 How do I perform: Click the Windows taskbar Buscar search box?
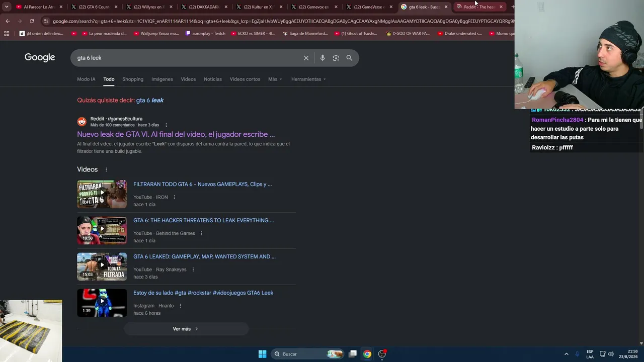pos(307,354)
